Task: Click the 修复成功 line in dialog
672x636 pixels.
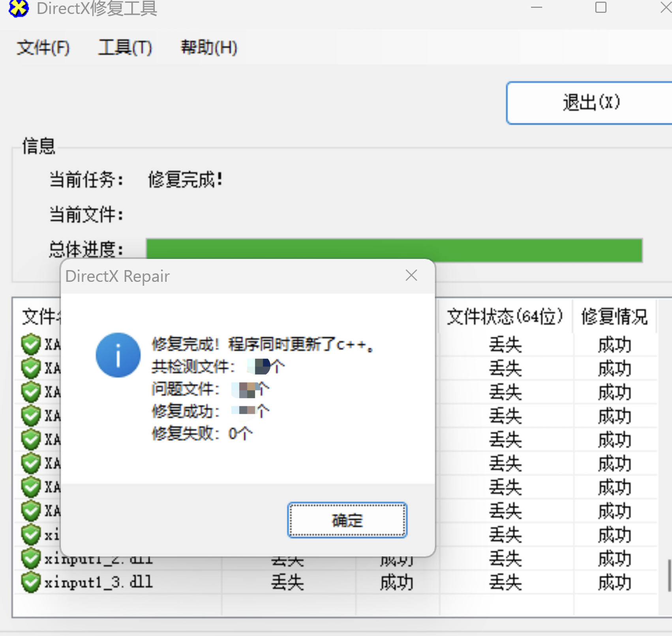Action: click(x=210, y=411)
